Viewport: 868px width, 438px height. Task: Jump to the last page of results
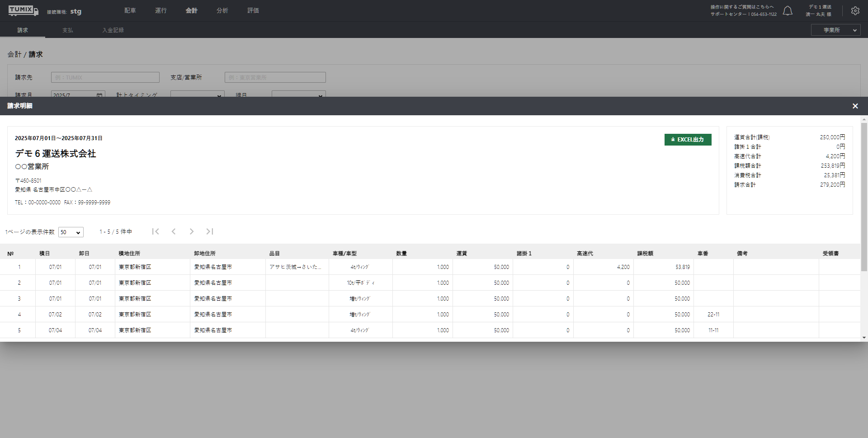(210, 231)
